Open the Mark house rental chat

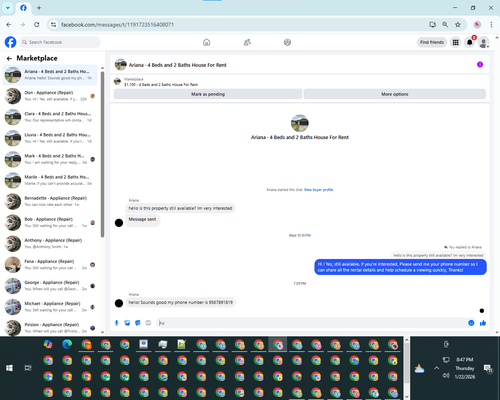[x=50, y=159]
